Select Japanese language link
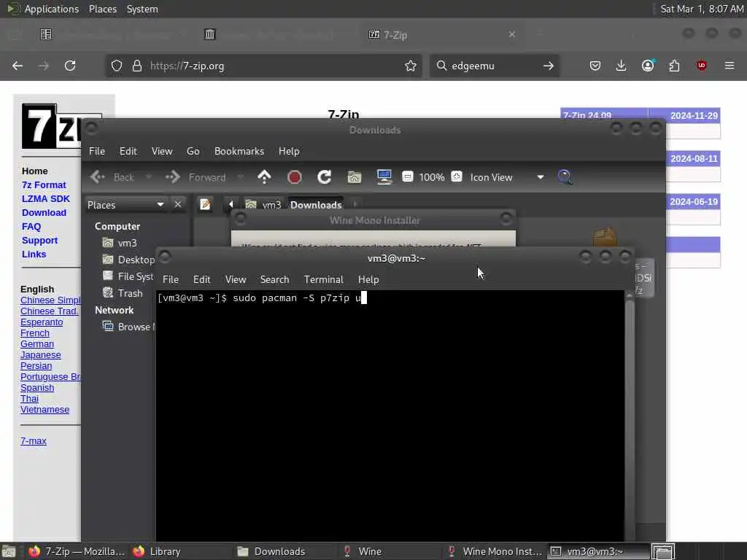The width and height of the screenshot is (747, 560). click(41, 355)
